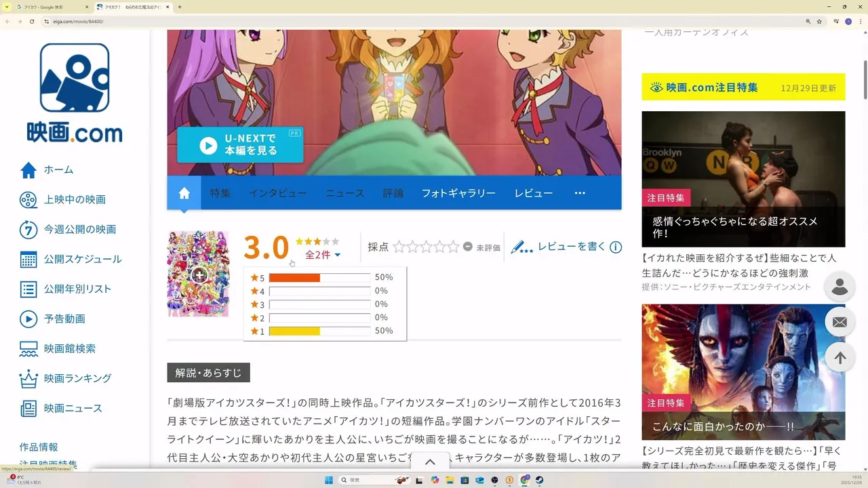Open the 感情ぐっちゃぐちゃになる超オススメ作 feature thumbnail
This screenshot has height=488, width=868.
(744, 179)
